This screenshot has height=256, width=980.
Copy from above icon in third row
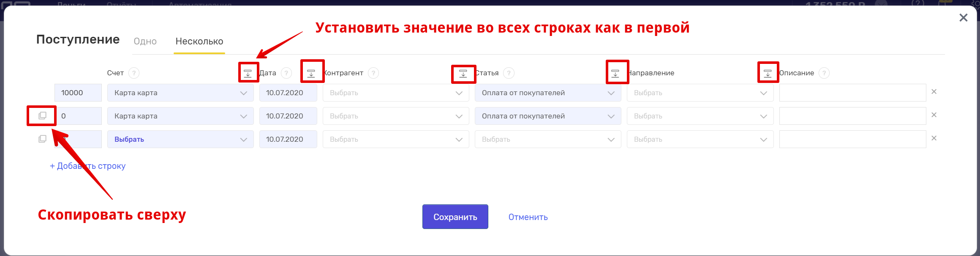pos(42,139)
